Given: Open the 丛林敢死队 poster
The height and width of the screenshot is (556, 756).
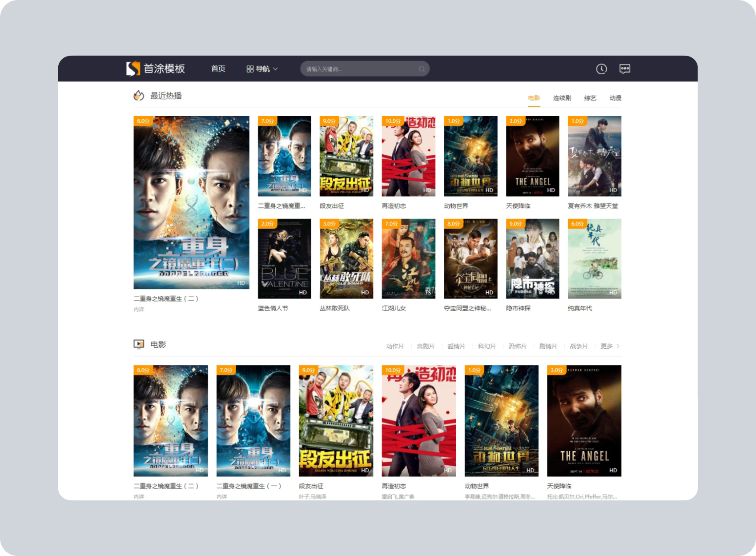Looking at the screenshot, I should click(346, 258).
